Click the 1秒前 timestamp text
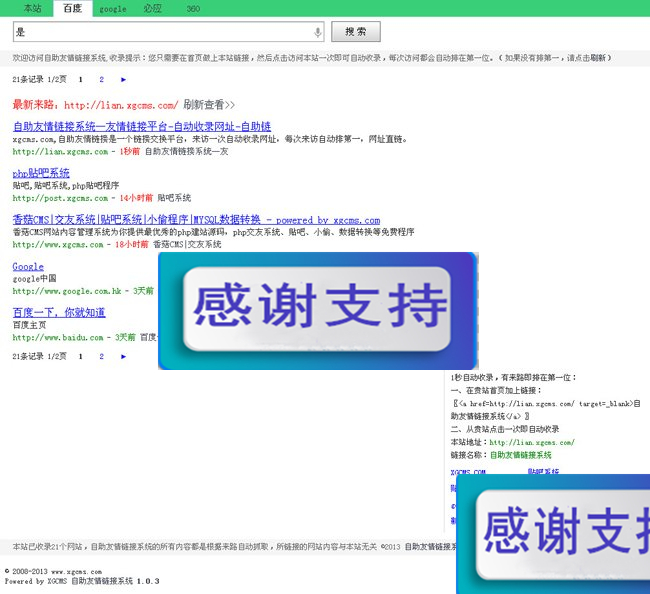Screen dimensions: 650x594 (129, 152)
